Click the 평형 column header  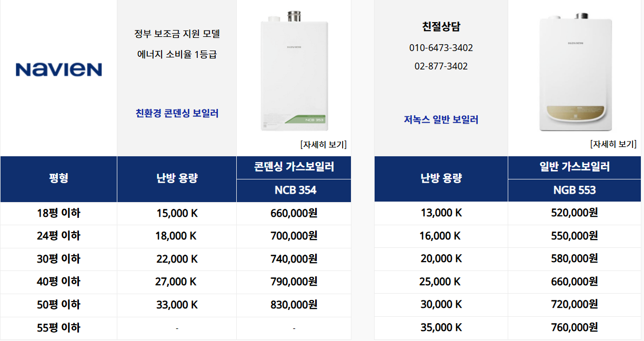tap(58, 179)
